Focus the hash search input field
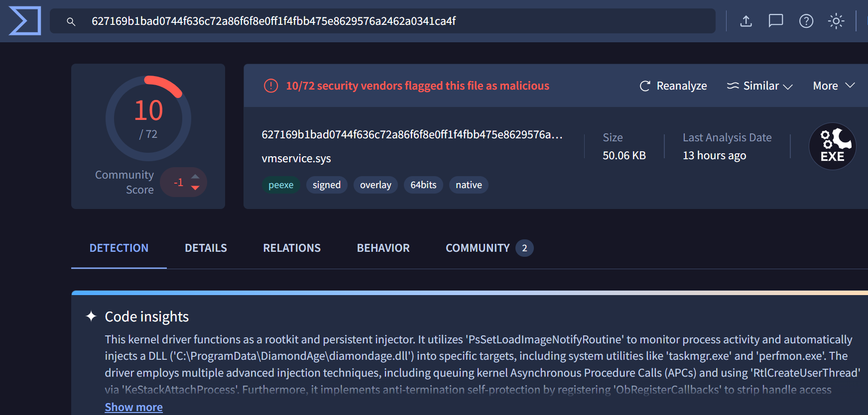The image size is (868, 415). [382, 21]
